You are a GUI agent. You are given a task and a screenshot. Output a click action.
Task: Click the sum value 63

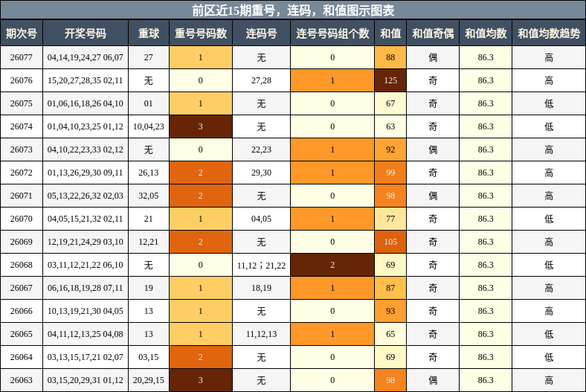click(390, 126)
